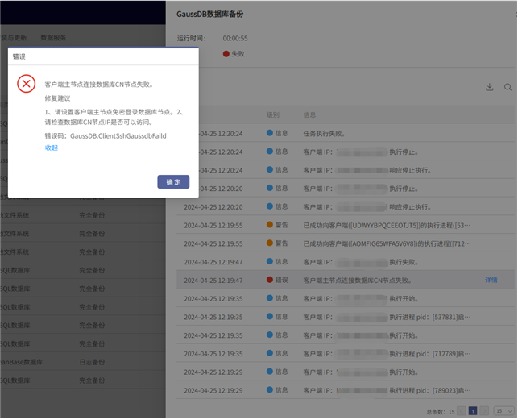Viewport: 518px width, 420px height.
Task: Click the 错误 dialog title
Action: tap(19, 56)
